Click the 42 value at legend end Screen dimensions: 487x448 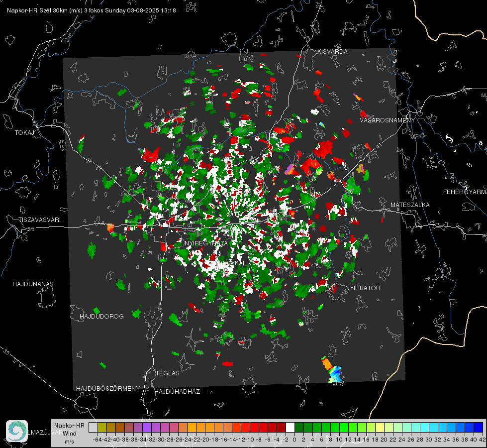point(482,440)
